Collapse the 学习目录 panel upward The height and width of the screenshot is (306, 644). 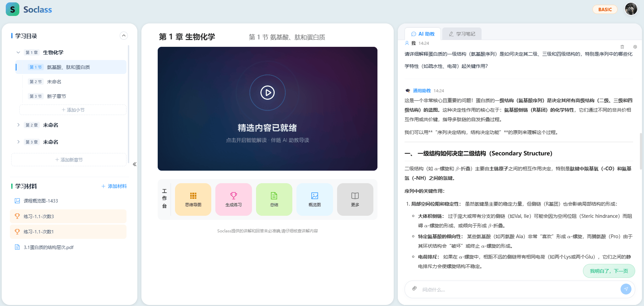(123, 36)
